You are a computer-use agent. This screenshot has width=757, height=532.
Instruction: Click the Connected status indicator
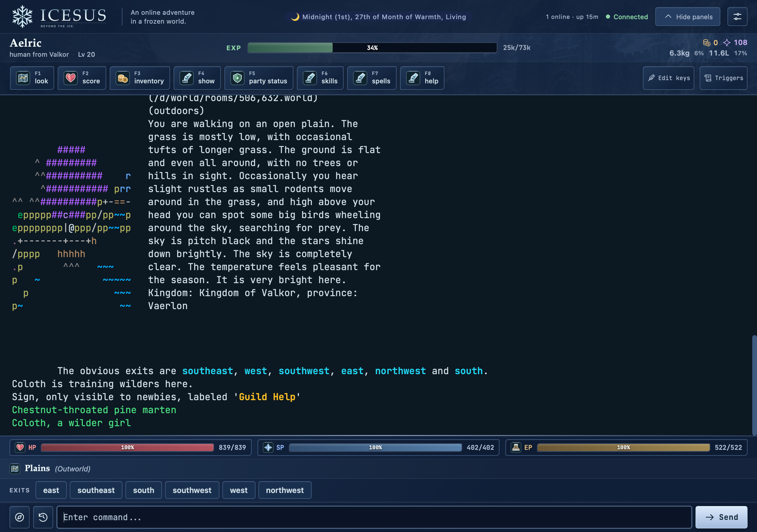tap(627, 17)
